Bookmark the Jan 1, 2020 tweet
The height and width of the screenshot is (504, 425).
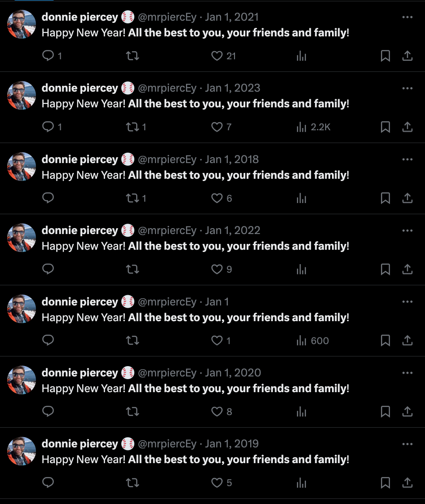point(385,411)
